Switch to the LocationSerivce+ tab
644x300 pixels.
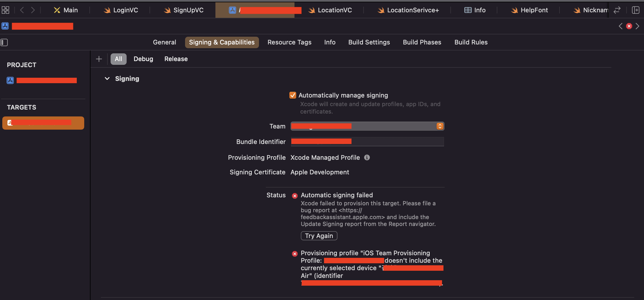point(408,10)
